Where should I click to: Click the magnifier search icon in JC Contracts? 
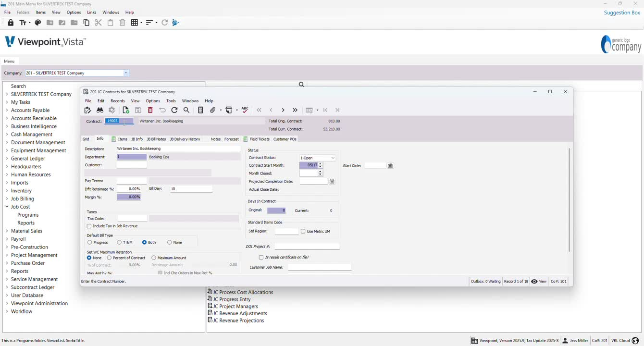click(x=186, y=110)
